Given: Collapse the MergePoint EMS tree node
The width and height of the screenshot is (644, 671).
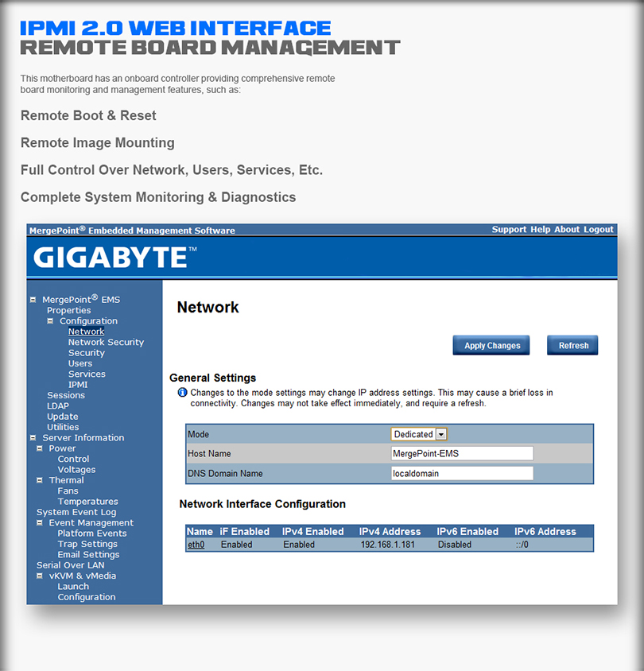Looking at the screenshot, I should 33,300.
